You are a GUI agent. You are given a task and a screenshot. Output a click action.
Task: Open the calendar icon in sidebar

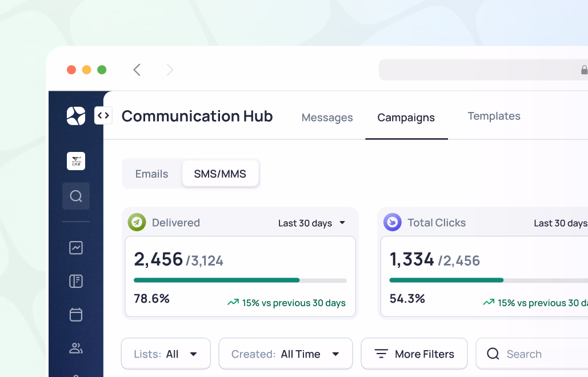click(x=76, y=314)
